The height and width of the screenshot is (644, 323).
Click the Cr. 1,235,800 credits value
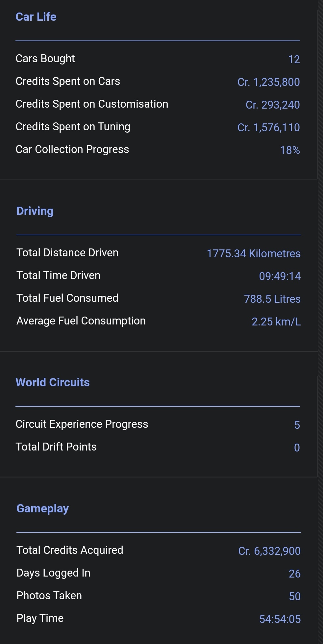(269, 82)
